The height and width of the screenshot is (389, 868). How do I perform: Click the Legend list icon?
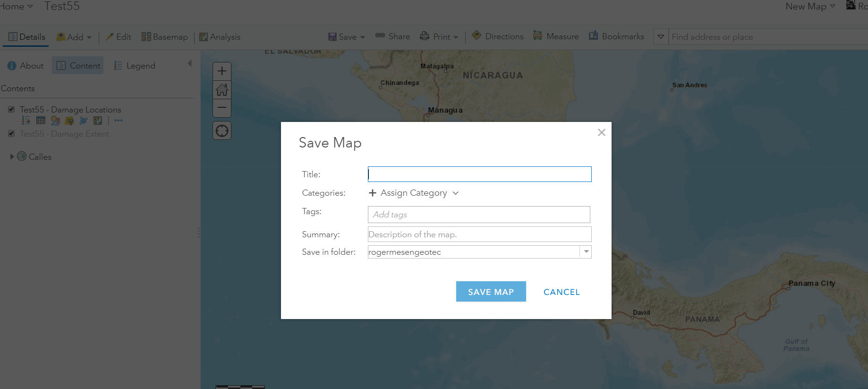[118, 66]
